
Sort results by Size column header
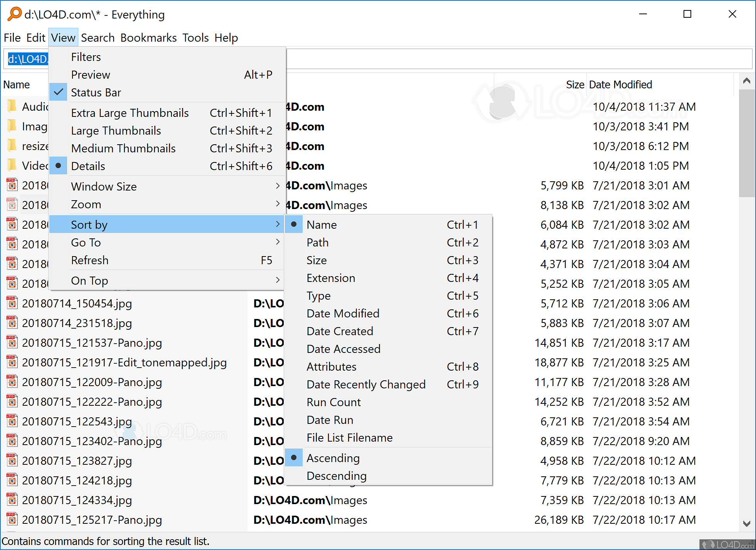pyautogui.click(x=575, y=85)
